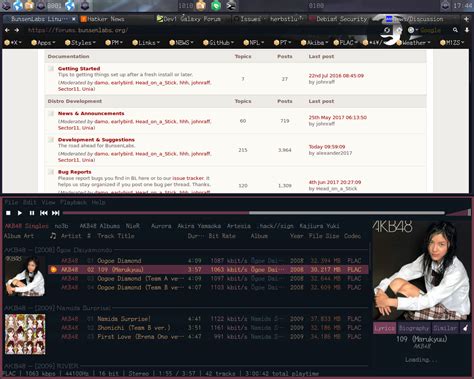Click the search magnifier icon
Viewport: 474px width, 379px height.
click(455, 30)
